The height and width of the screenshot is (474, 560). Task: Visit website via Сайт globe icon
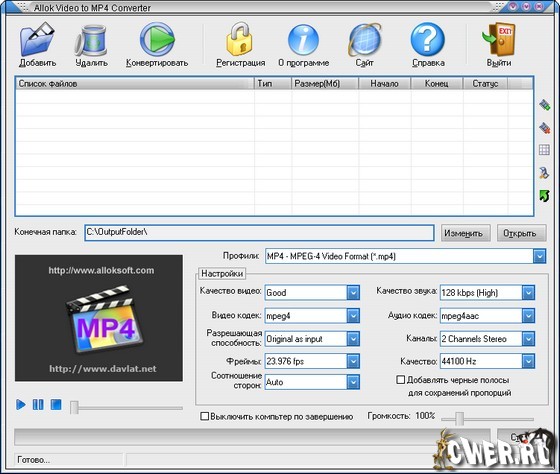[365, 40]
